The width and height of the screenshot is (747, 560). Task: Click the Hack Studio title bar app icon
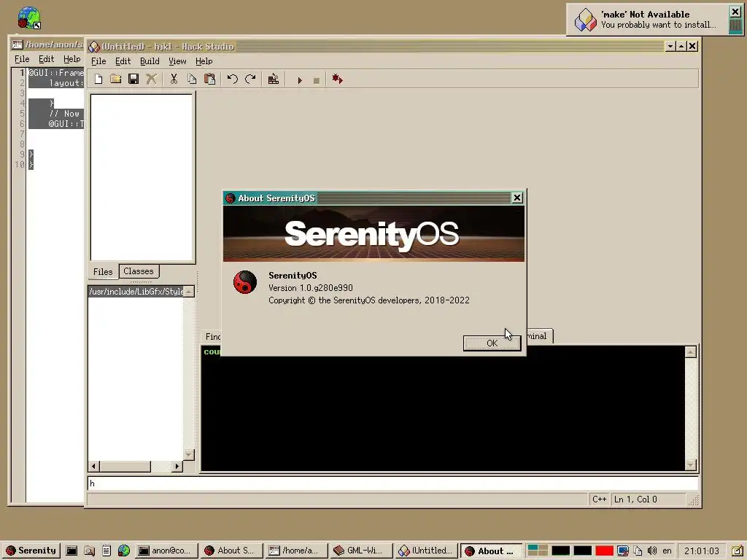94,46
